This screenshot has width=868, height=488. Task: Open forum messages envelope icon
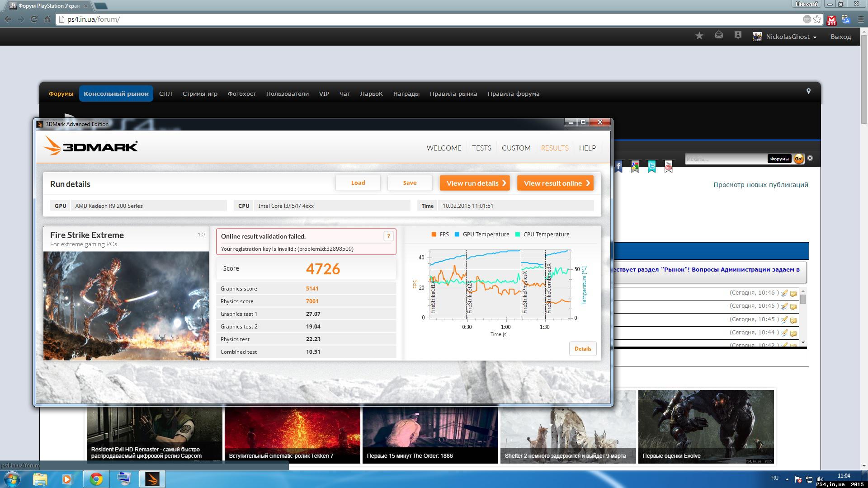(x=719, y=35)
